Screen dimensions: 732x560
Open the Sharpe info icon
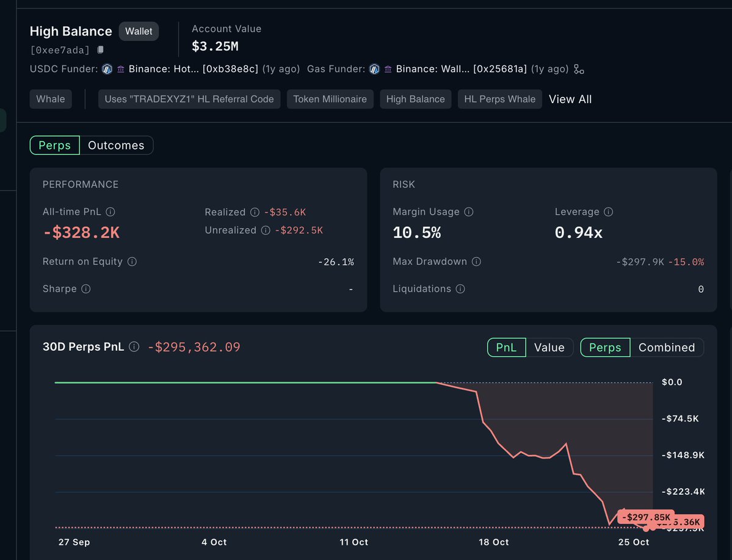86,289
